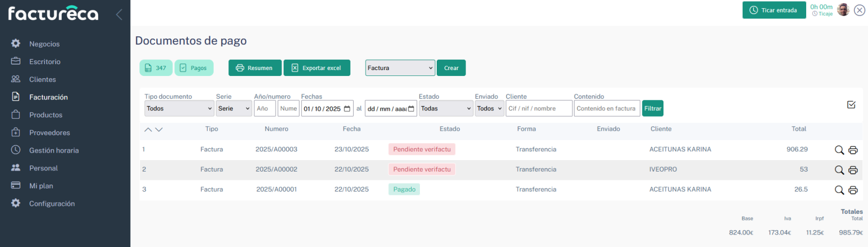The height and width of the screenshot is (247, 868).
Task: Click the Pagado status badge
Action: pyautogui.click(x=404, y=189)
